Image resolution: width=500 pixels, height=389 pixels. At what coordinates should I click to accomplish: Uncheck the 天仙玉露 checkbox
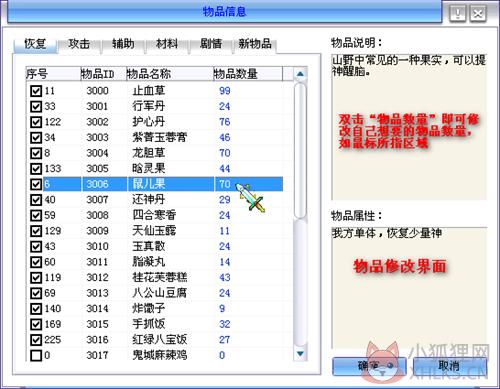[x=36, y=231]
